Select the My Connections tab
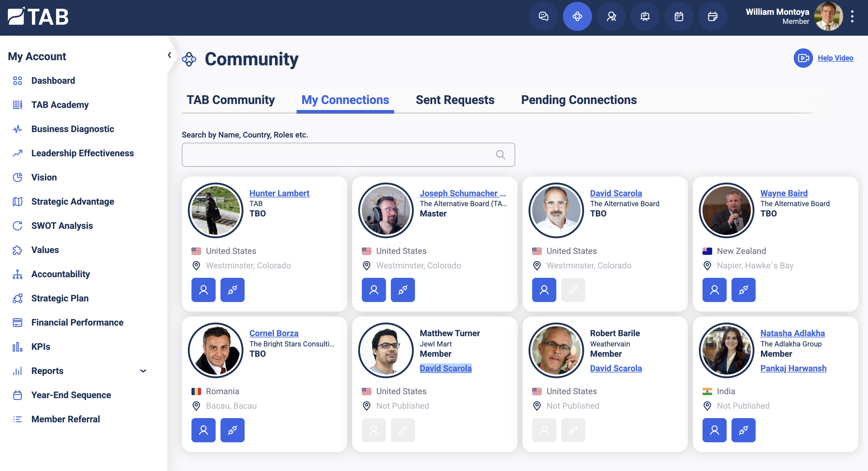This screenshot has width=868, height=471. pyautogui.click(x=345, y=100)
